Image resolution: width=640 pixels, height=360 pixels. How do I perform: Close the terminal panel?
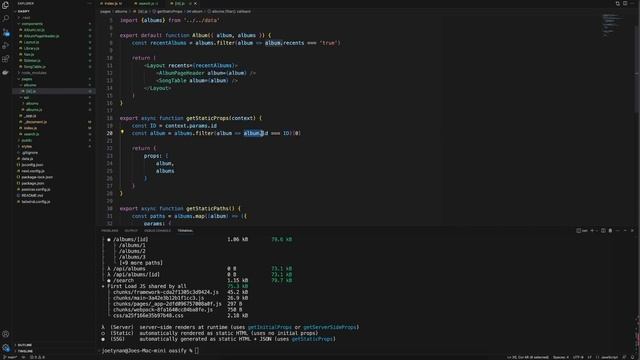tap(632, 231)
